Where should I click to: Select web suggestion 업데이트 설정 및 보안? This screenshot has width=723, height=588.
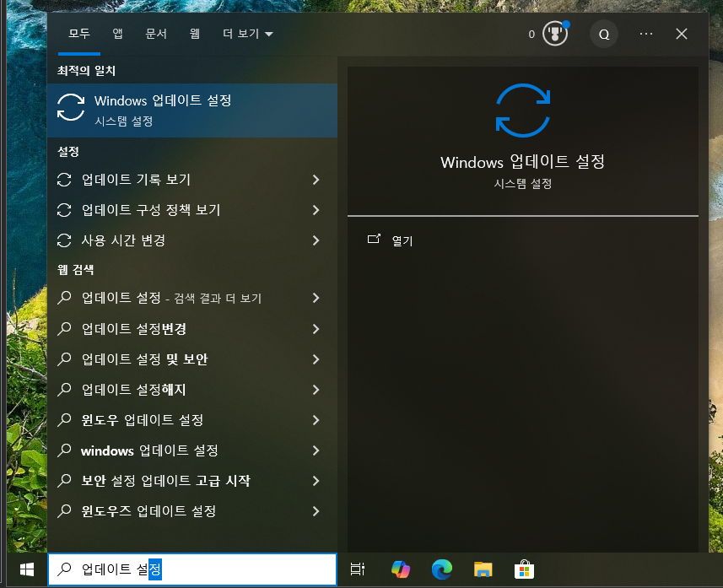[x=144, y=359]
